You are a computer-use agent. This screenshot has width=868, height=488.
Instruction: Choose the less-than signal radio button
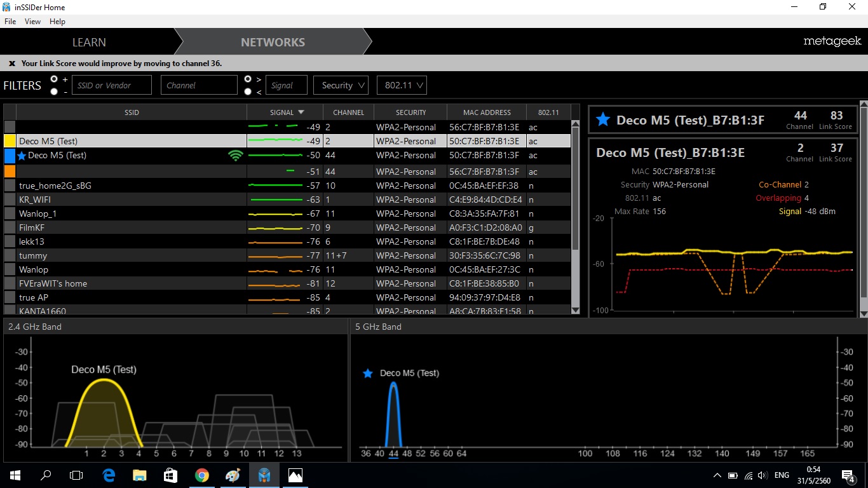pos(248,91)
